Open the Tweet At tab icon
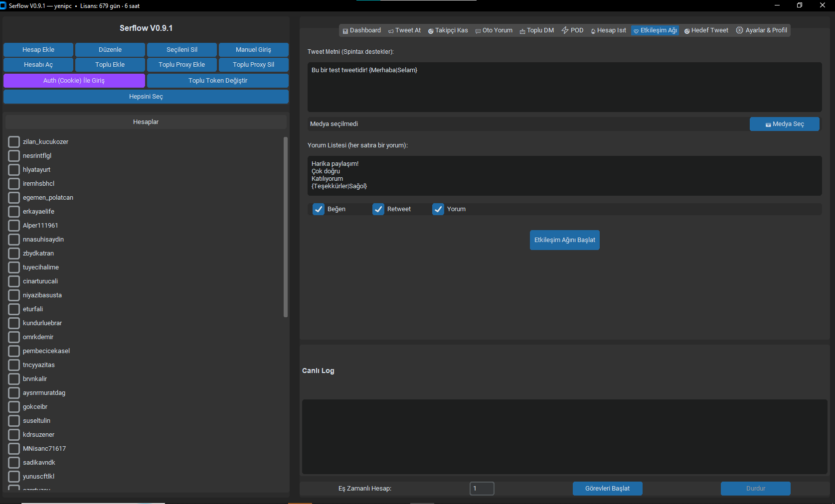 coord(391,31)
